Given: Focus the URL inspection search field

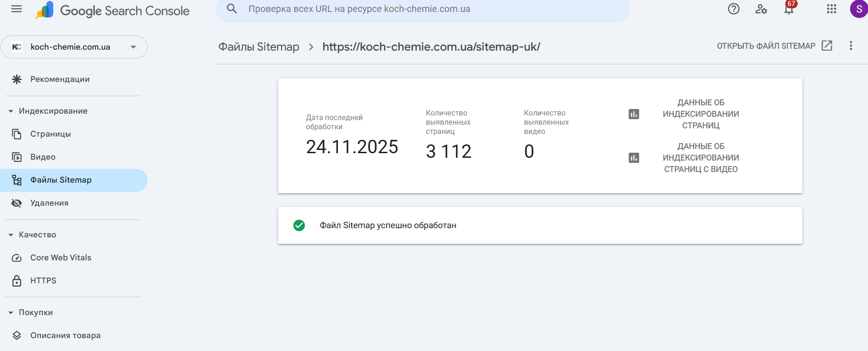Looking at the screenshot, I should 423,9.
